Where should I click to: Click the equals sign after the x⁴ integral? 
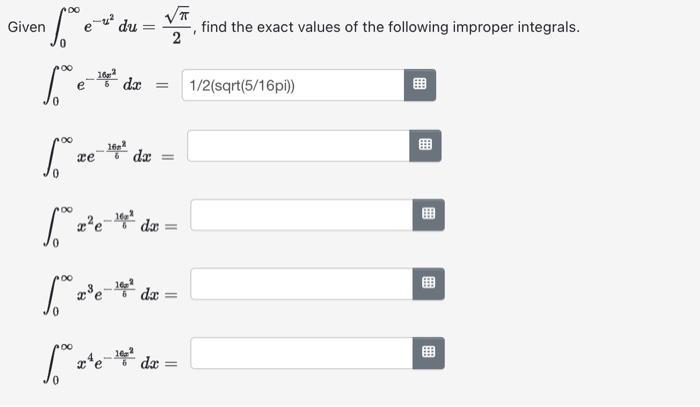tap(170, 364)
